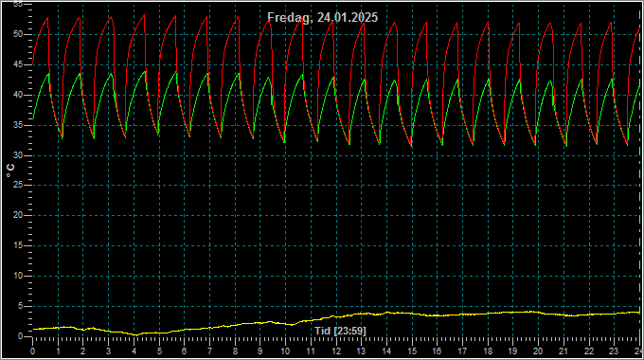Select hour 21 on the time axis

(563, 351)
